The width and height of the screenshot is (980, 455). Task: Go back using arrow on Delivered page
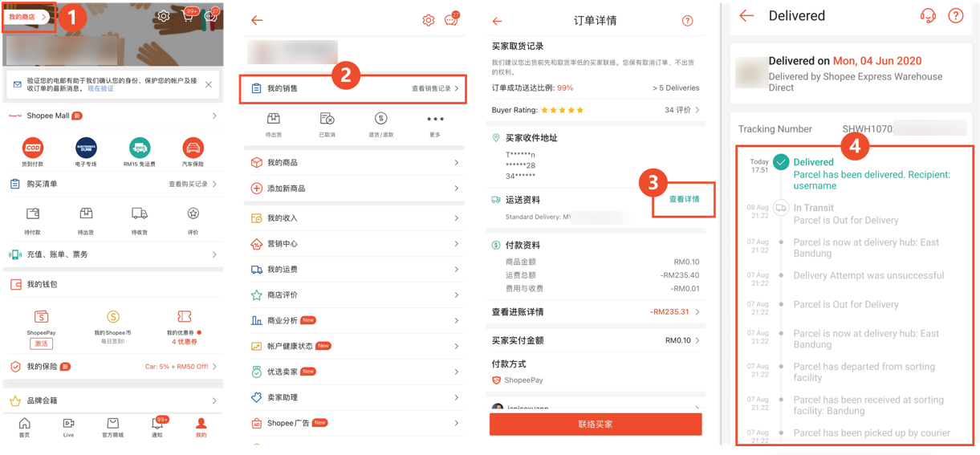pos(746,15)
